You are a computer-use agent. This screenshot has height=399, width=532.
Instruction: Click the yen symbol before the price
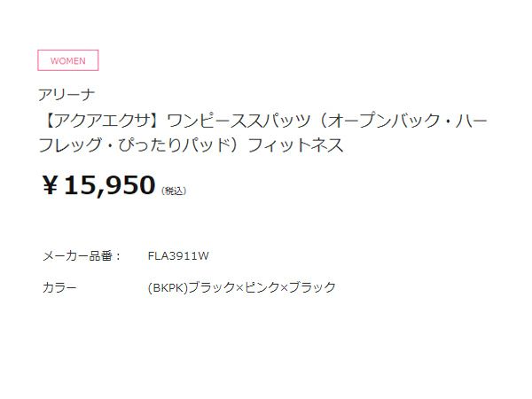(x=54, y=185)
